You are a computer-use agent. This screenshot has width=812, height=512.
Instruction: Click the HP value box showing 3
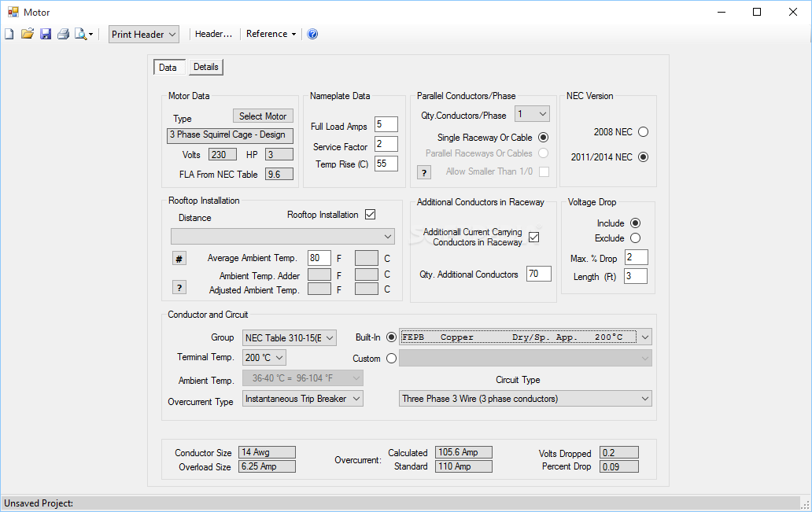[x=279, y=155]
